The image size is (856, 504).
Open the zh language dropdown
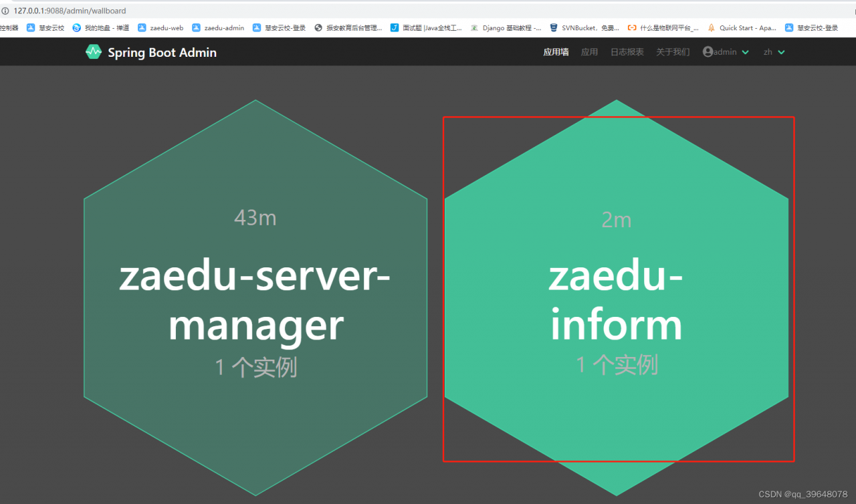point(774,52)
